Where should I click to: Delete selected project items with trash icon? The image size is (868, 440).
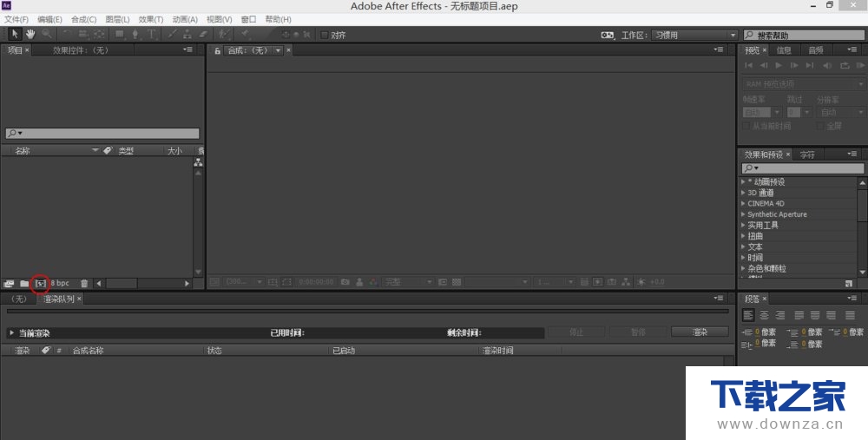pyautogui.click(x=84, y=284)
